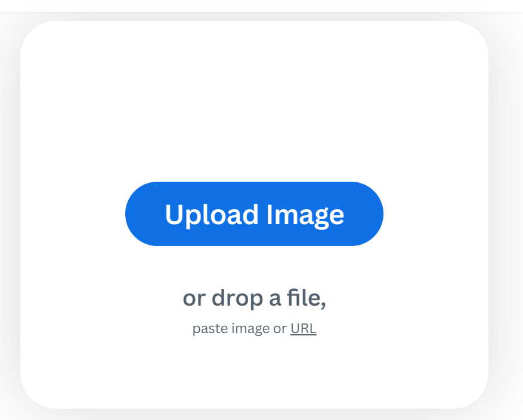Image resolution: width=523 pixels, height=420 pixels.
Task: Select the word 'Upload' on the blue button
Action: [212, 214]
